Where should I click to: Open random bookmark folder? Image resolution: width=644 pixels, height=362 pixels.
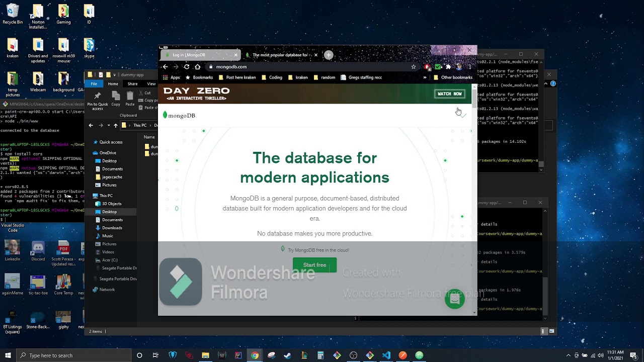point(324,77)
